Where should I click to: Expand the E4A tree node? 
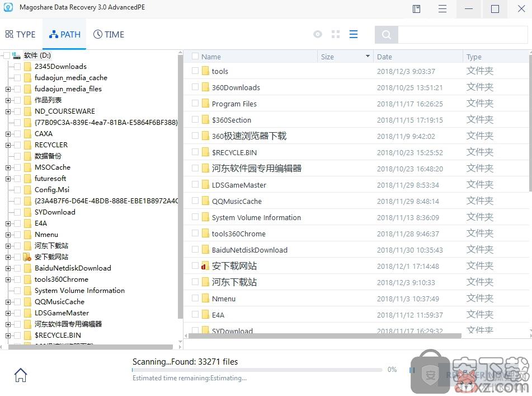pyautogui.click(x=8, y=223)
